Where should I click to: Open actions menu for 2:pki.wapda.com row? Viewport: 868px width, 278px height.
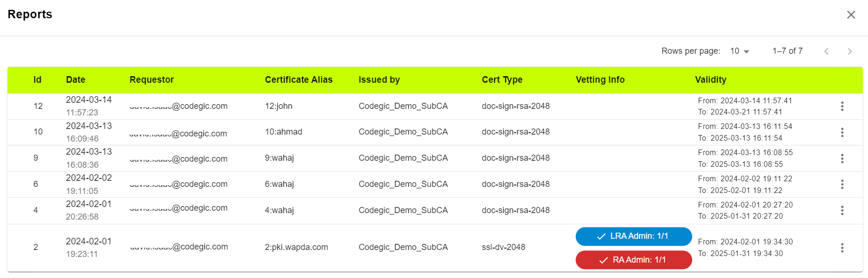coord(842,248)
